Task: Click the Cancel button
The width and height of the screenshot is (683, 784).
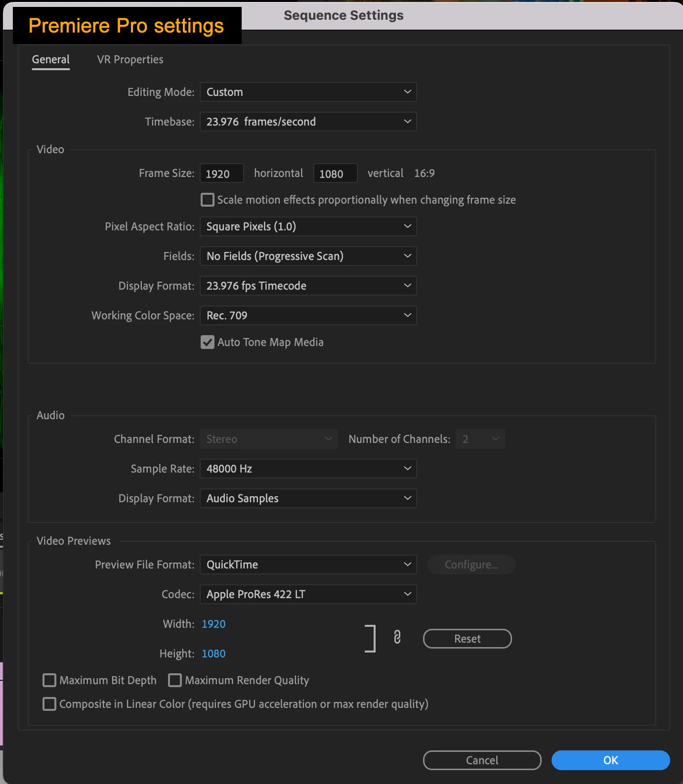Action: pos(482,760)
